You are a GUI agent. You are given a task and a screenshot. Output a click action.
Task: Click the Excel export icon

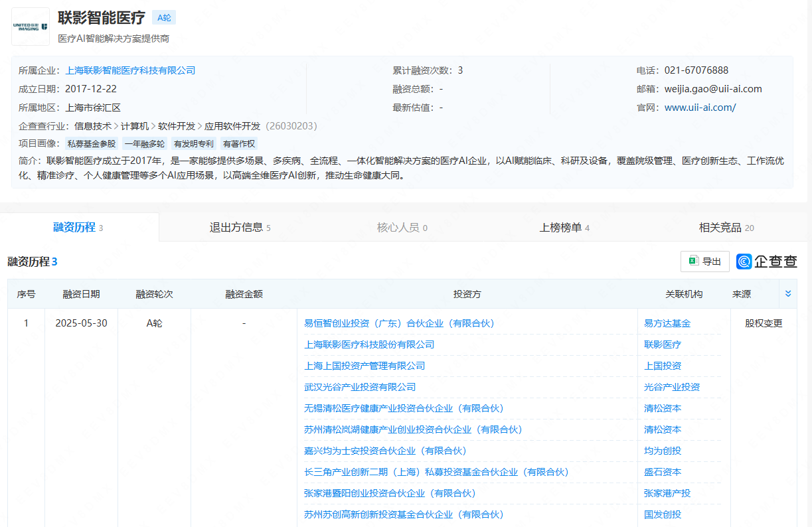click(692, 262)
